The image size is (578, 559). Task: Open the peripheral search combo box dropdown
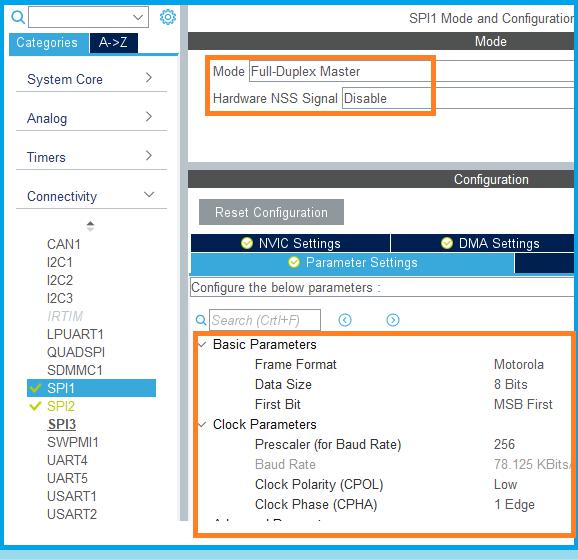pyautogui.click(x=88, y=17)
